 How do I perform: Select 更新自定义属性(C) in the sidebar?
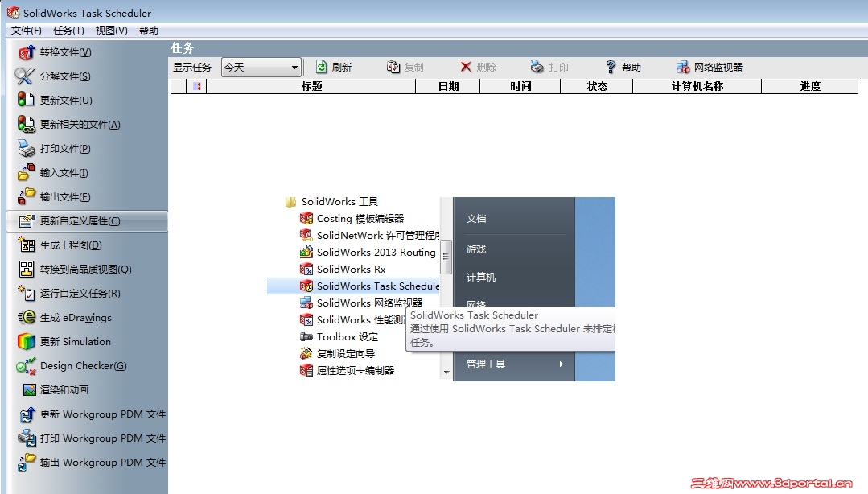coord(87,221)
